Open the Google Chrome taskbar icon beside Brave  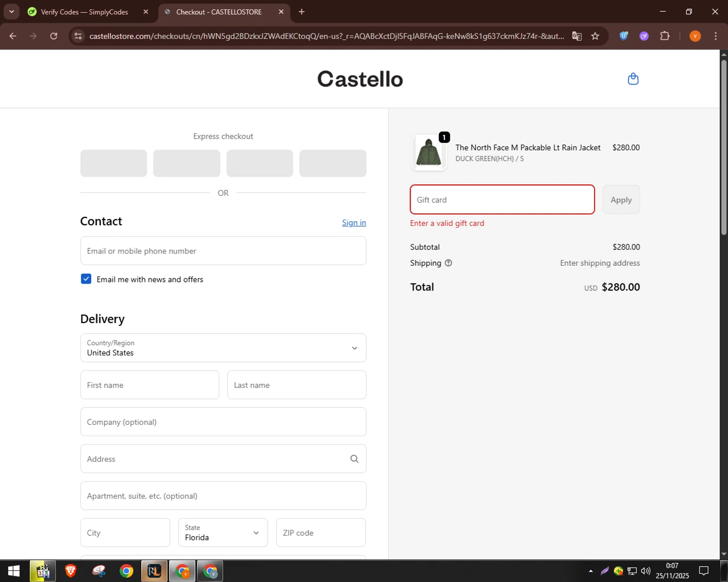click(x=127, y=571)
